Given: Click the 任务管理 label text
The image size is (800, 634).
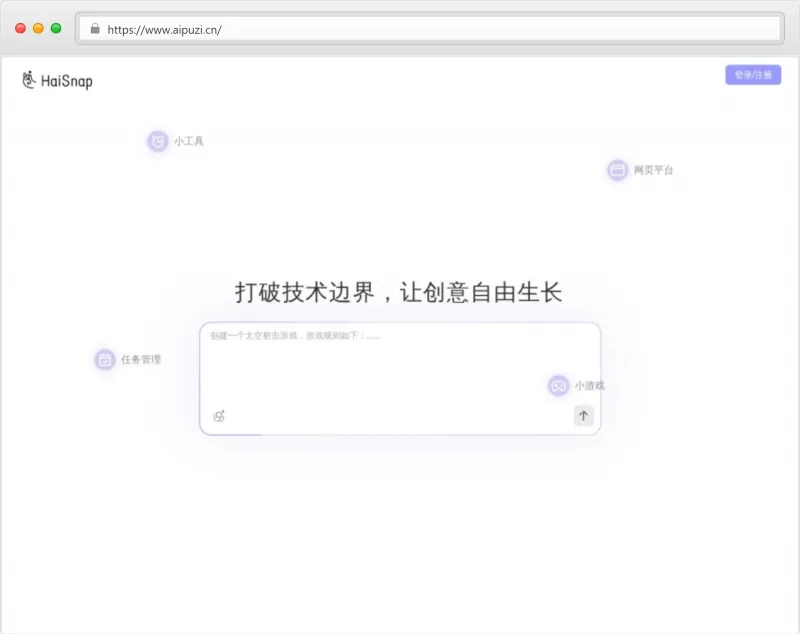Looking at the screenshot, I should point(141,359).
